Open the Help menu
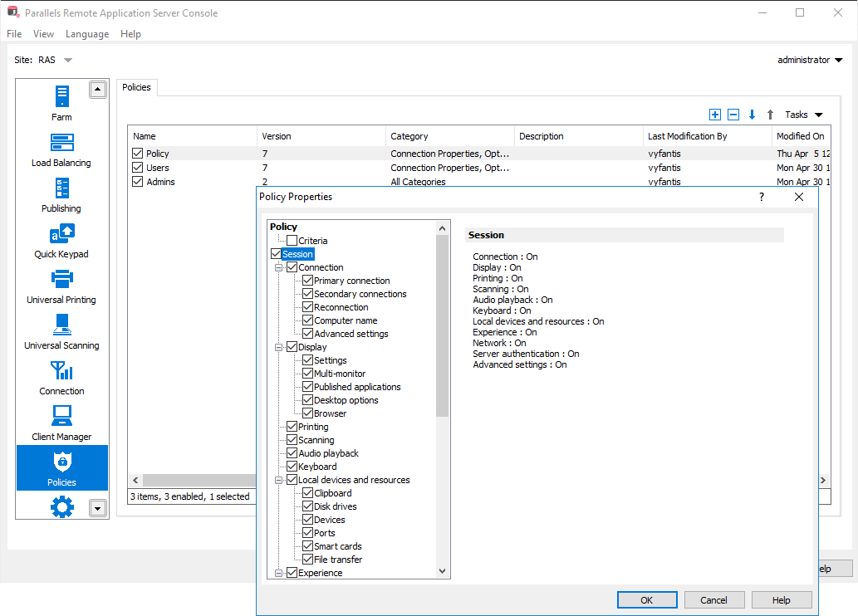 (130, 34)
